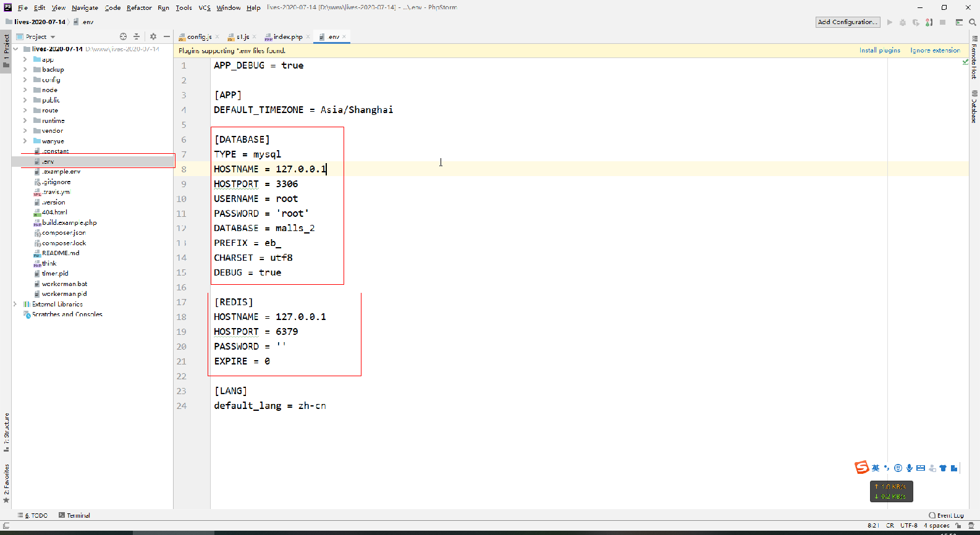Viewport: 980px width, 535px height.
Task: Expand the public folder
Action: 25,100
